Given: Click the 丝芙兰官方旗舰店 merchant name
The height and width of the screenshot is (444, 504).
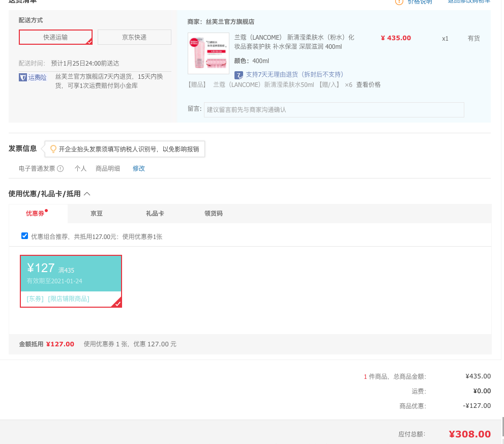Looking at the screenshot, I should [x=230, y=22].
